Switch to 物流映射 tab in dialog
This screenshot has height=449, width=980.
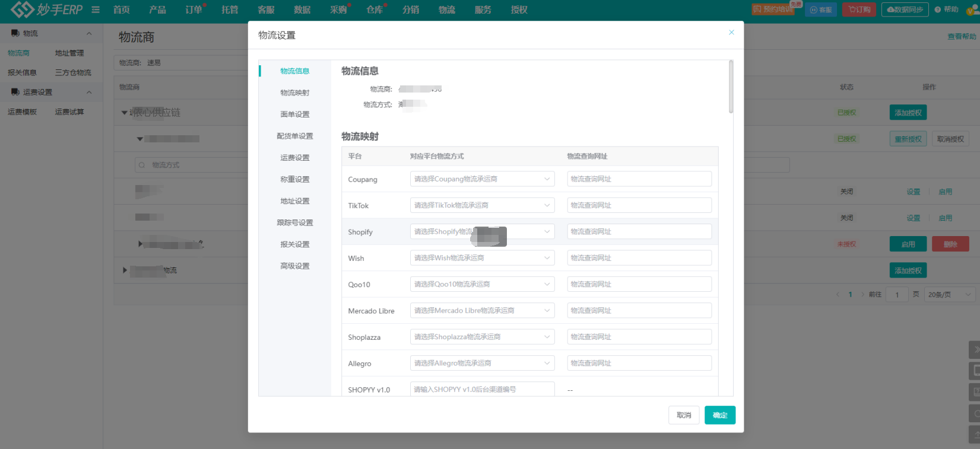[x=295, y=93]
